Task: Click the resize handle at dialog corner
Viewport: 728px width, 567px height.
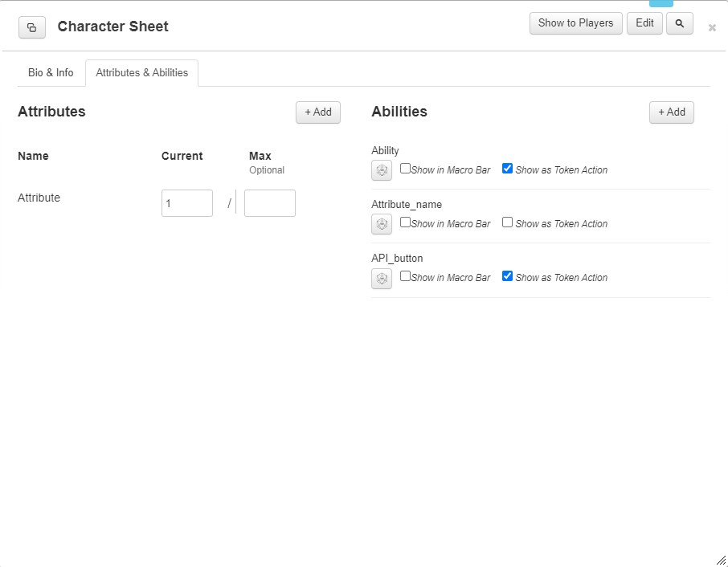Action: click(x=721, y=560)
